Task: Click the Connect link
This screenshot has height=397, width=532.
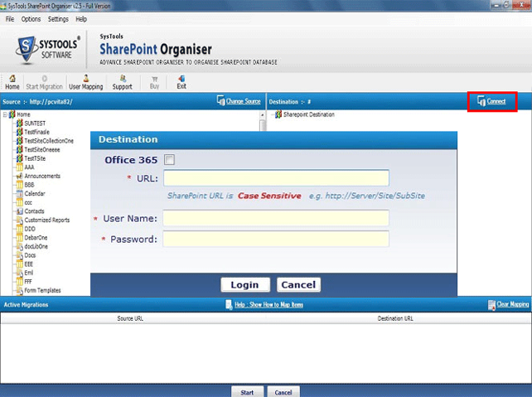Action: pos(496,101)
